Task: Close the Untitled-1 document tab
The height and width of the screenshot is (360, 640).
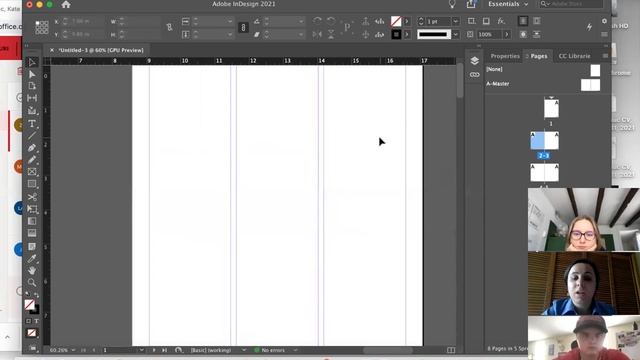Action: [51, 50]
